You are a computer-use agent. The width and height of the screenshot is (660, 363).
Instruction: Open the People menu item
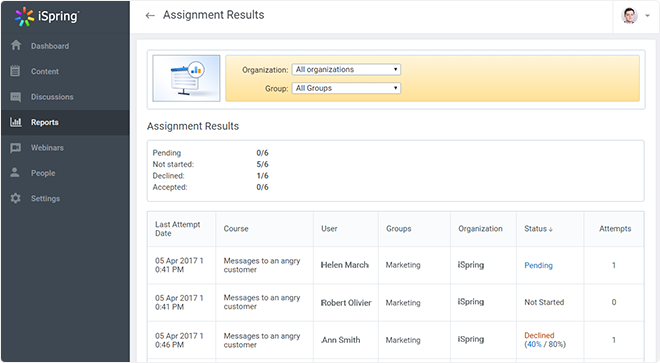pos(43,173)
